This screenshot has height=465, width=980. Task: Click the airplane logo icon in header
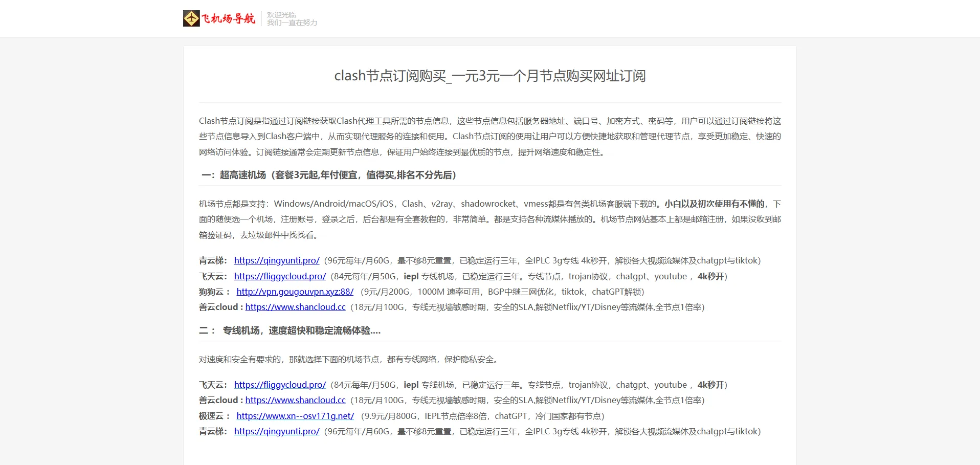point(191,18)
